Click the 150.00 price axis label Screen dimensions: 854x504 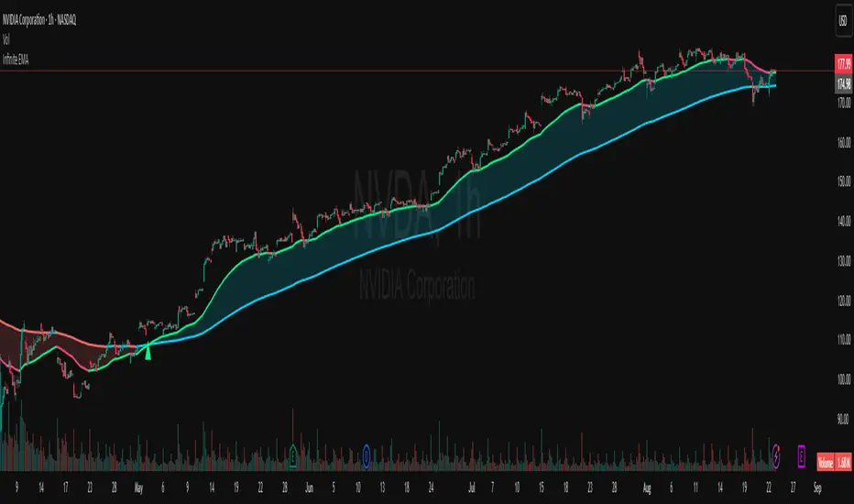(844, 181)
